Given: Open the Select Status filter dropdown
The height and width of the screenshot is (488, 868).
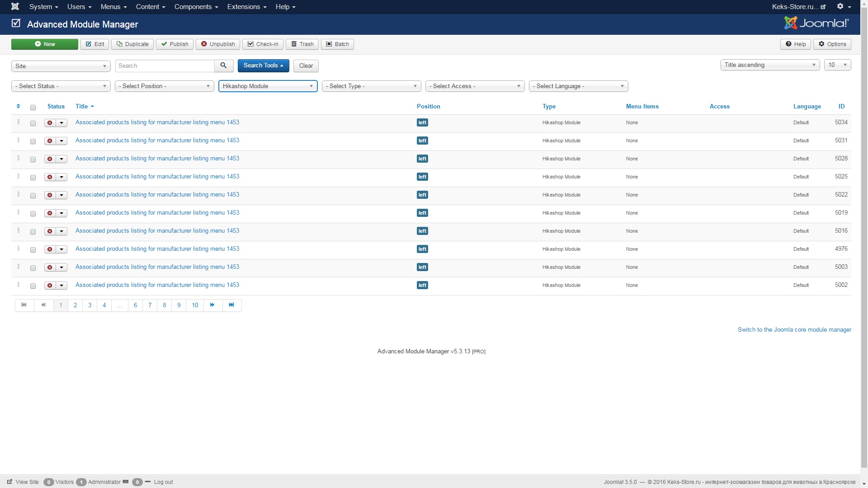Looking at the screenshot, I should click(x=61, y=86).
